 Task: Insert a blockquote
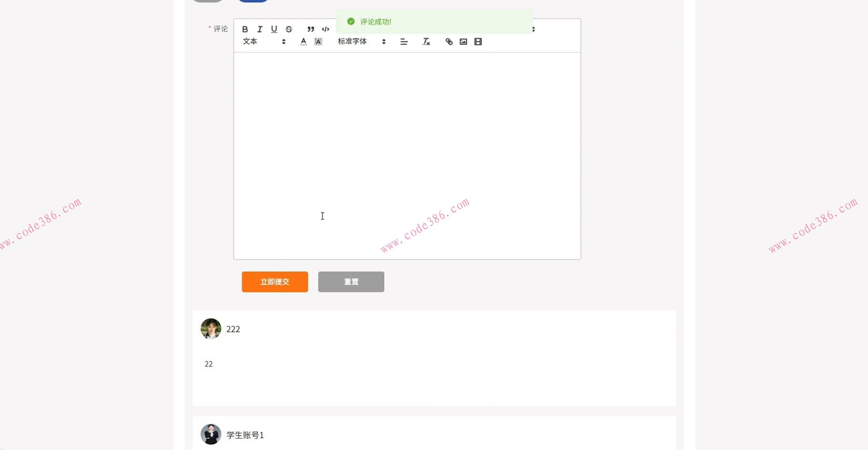coord(310,29)
